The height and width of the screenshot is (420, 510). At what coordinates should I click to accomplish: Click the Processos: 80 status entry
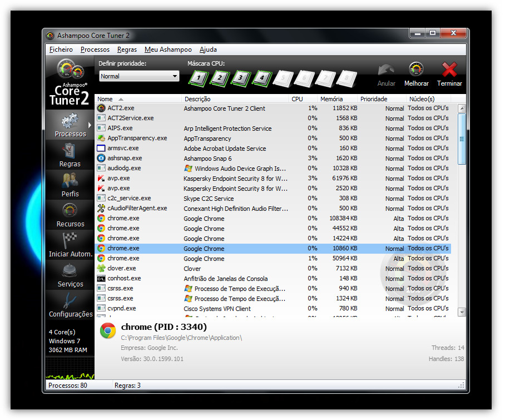(68, 386)
